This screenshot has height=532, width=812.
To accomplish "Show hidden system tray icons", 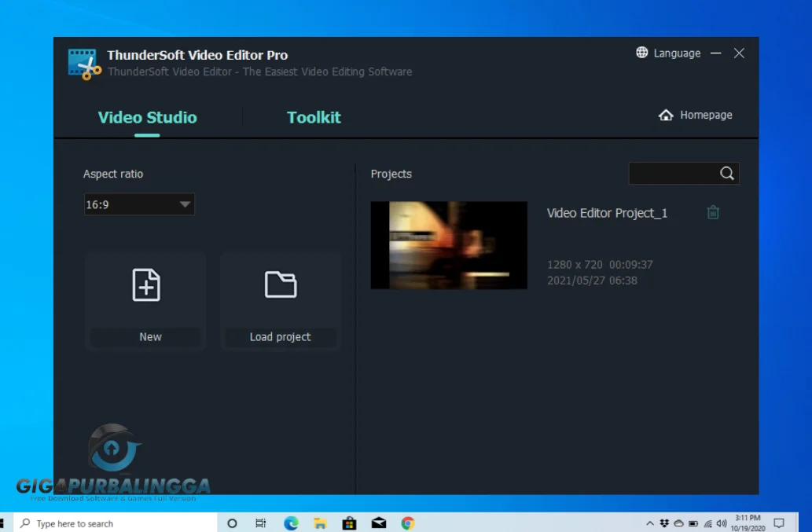I will pos(650,523).
